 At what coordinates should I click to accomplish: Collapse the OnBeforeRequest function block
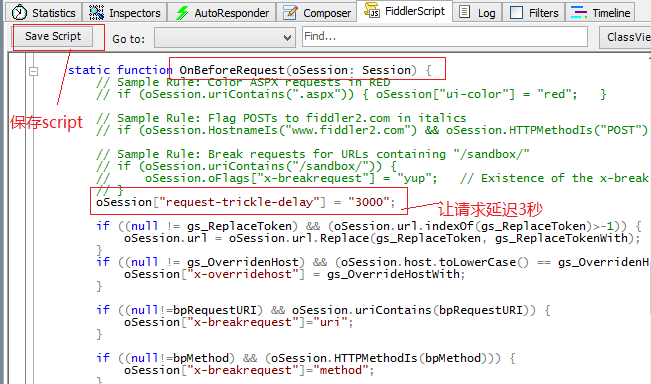click(x=34, y=71)
